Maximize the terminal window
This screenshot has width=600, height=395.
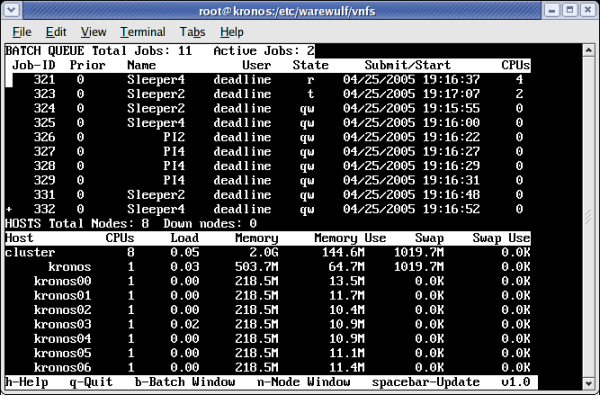pyautogui.click(x=570, y=10)
